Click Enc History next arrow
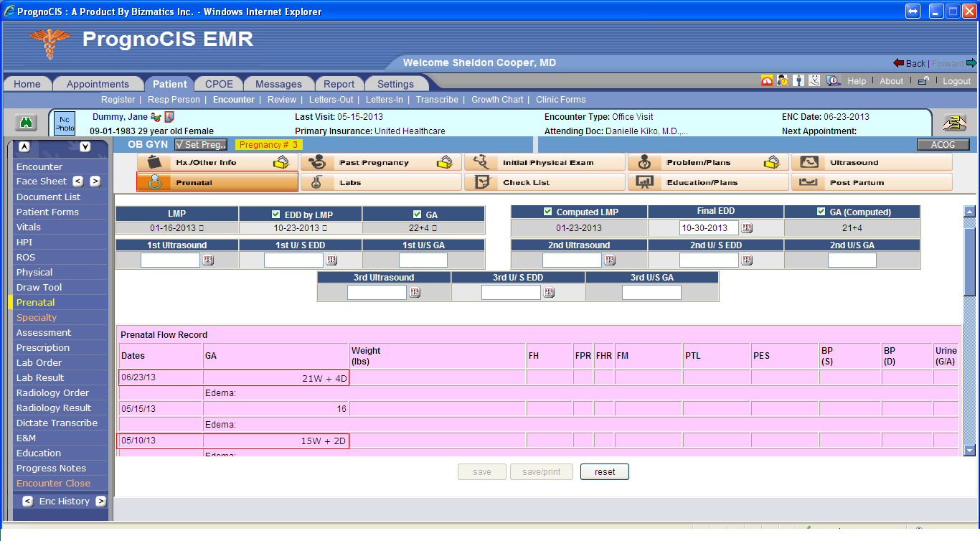Screen dimensions: 980x541 click(x=100, y=502)
